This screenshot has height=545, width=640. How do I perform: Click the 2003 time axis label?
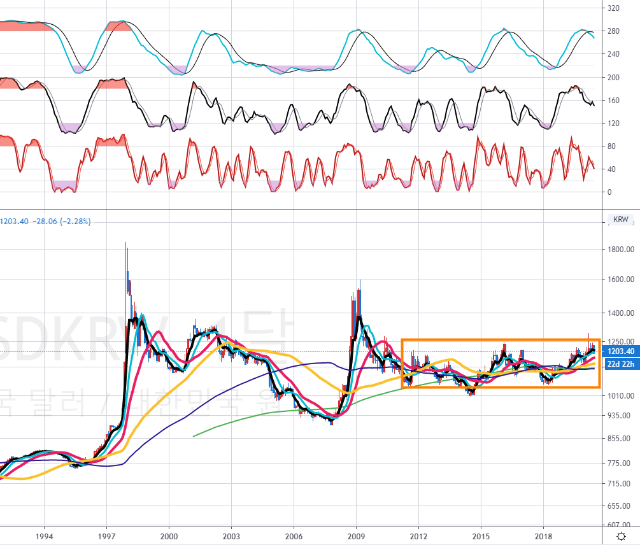(x=231, y=536)
